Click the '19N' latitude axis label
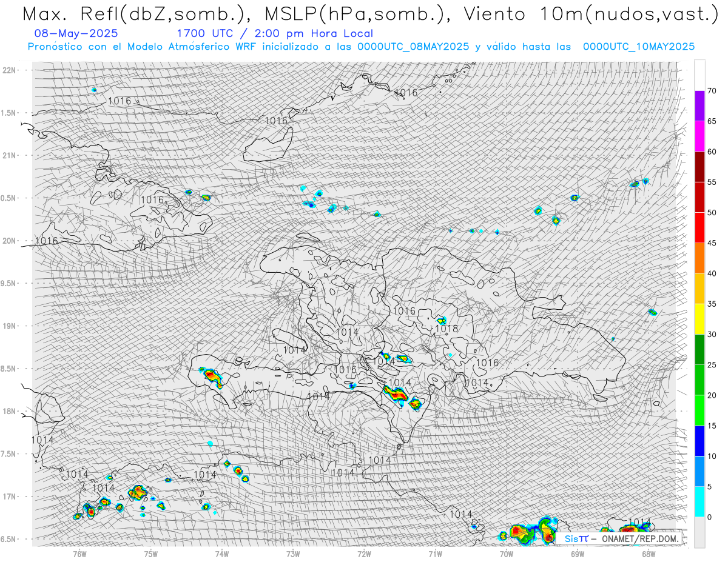This screenshot has height=562, width=728. 9,326
